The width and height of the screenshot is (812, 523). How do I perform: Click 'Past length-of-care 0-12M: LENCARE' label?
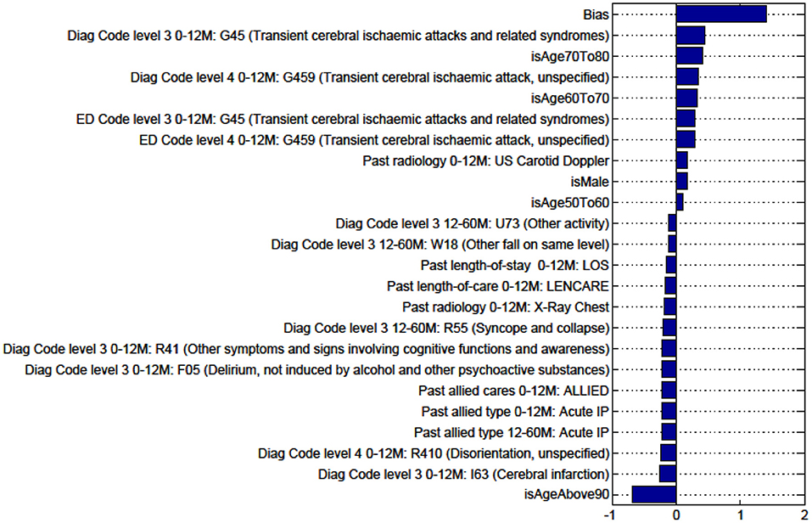[x=498, y=286]
